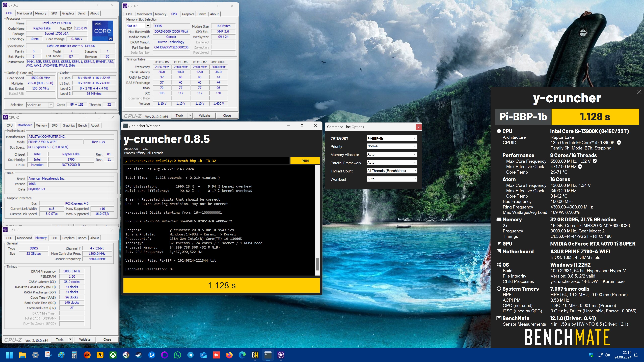Image resolution: width=644 pixels, height=362 pixels.
Task: Click the y-cruncher console scrollbar thumb
Action: 317,264
